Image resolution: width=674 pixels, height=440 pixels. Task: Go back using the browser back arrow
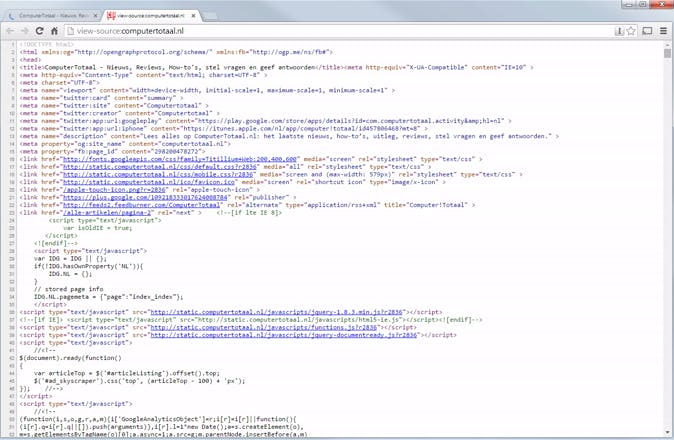tap(10, 31)
